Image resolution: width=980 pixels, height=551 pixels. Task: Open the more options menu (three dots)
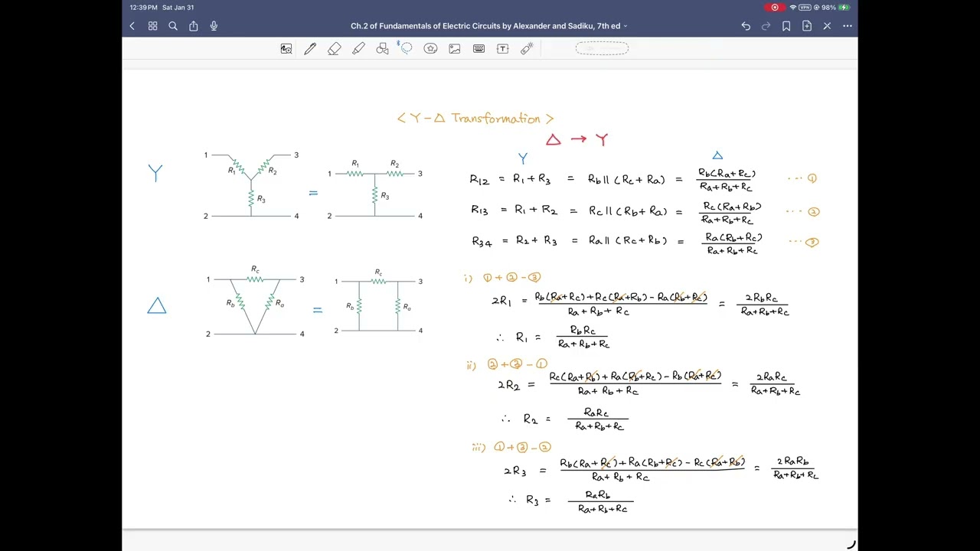click(x=848, y=26)
